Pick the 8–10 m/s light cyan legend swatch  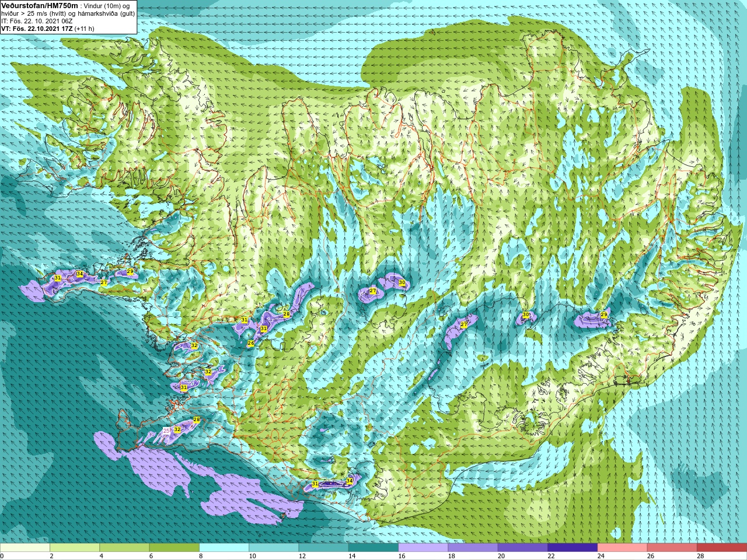[224, 548]
